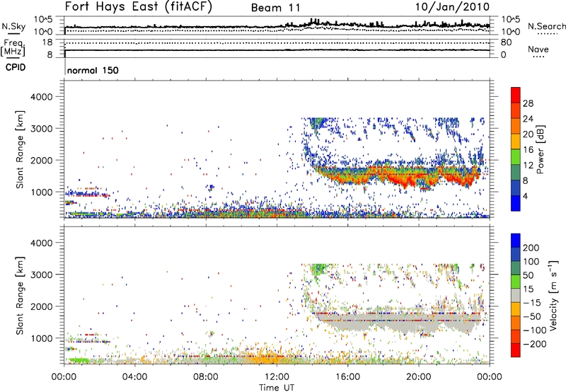Pick the bottom blue segment of Power colorbar
566x392 pixels.
[x=516, y=203]
